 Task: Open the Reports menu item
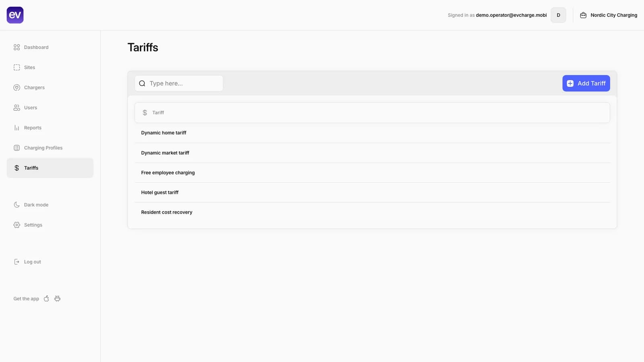coord(50,128)
